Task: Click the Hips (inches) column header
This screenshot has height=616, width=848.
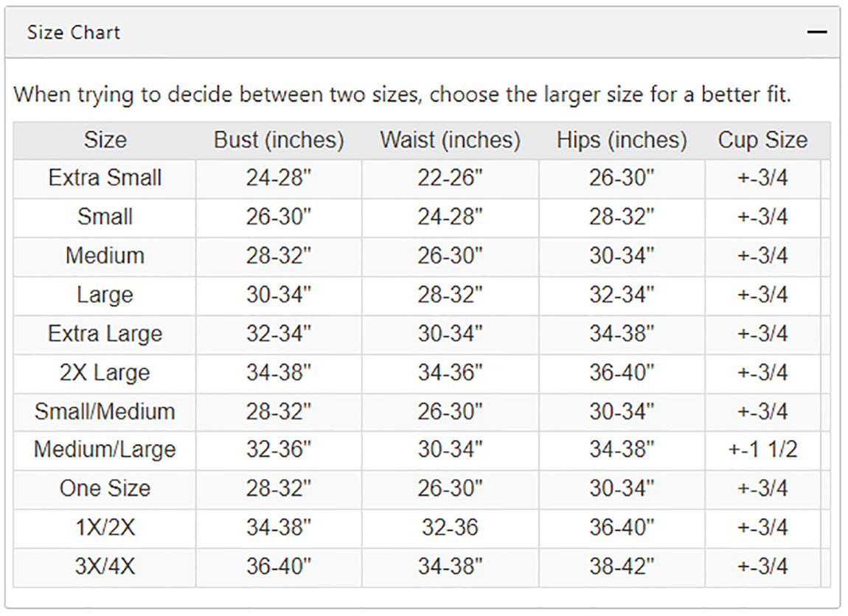Action: (x=622, y=140)
